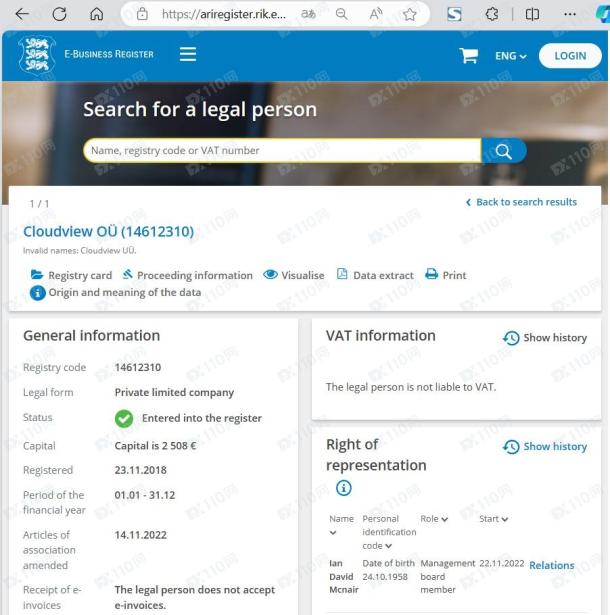Reload the page with the refresh icon
Viewport: 610px width, 615px height.
pos(60,14)
